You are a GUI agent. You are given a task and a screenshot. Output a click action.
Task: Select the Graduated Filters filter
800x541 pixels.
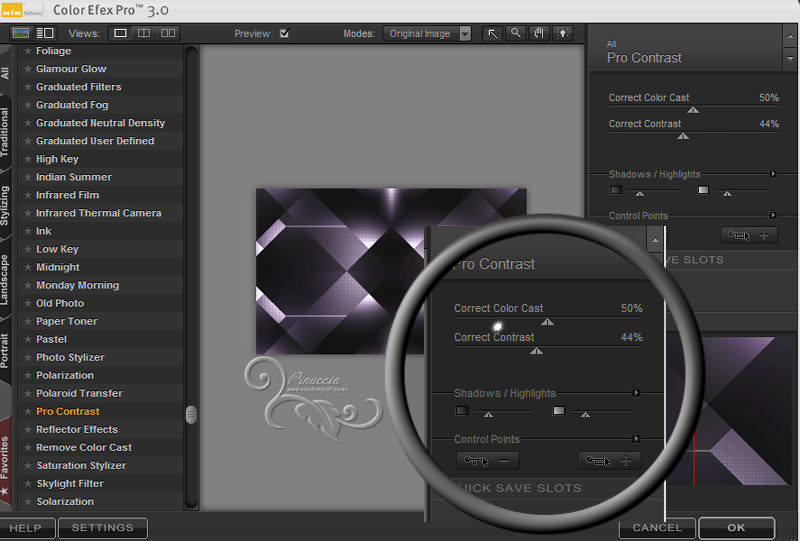[x=79, y=87]
